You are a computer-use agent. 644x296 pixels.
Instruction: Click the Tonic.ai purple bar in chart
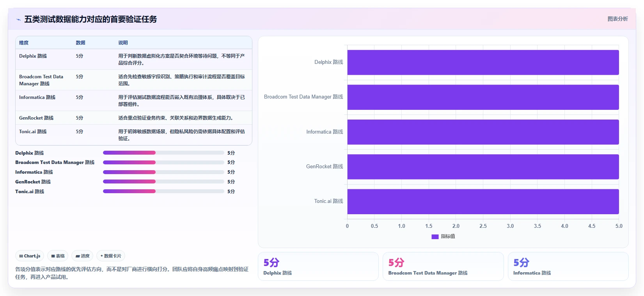pyautogui.click(x=483, y=201)
